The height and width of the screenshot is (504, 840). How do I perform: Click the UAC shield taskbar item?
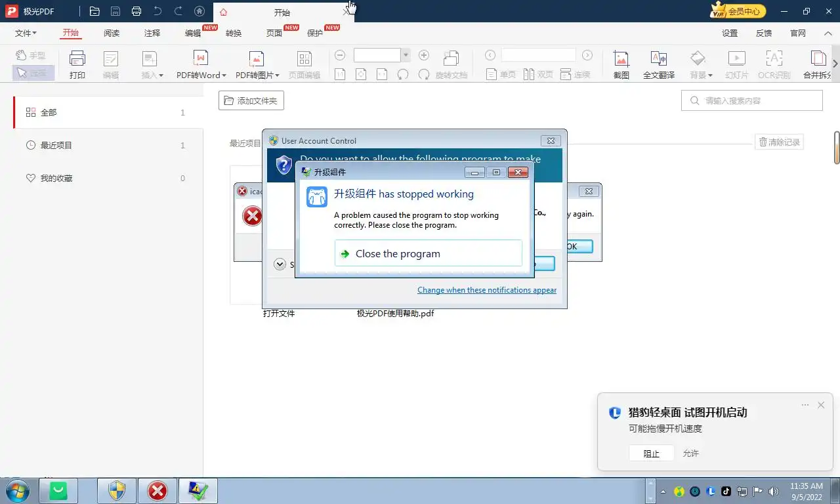(x=117, y=491)
